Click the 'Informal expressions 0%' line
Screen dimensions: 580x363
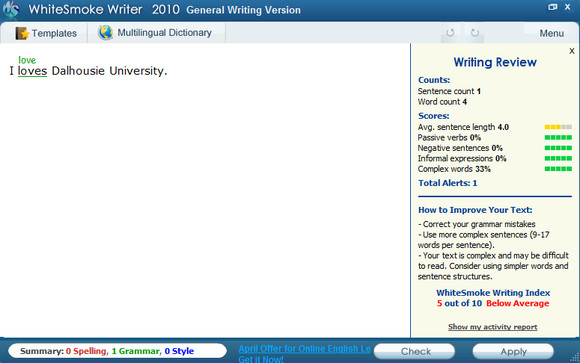(462, 158)
